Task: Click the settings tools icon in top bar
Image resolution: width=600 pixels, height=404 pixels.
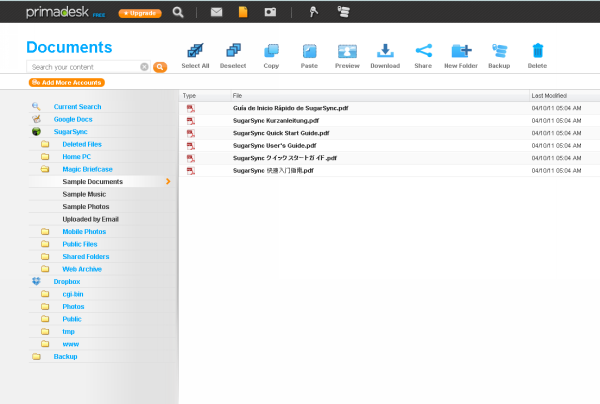Action: pos(313,12)
